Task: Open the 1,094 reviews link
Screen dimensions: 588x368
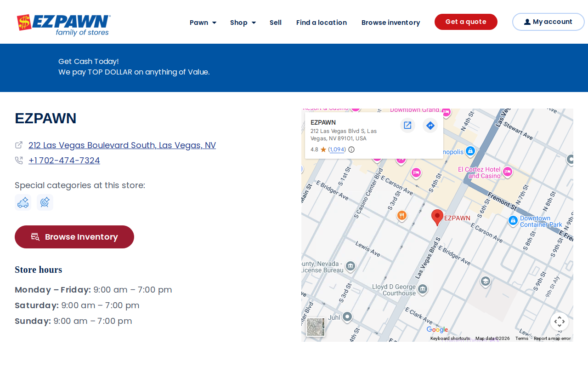Action: click(x=337, y=149)
